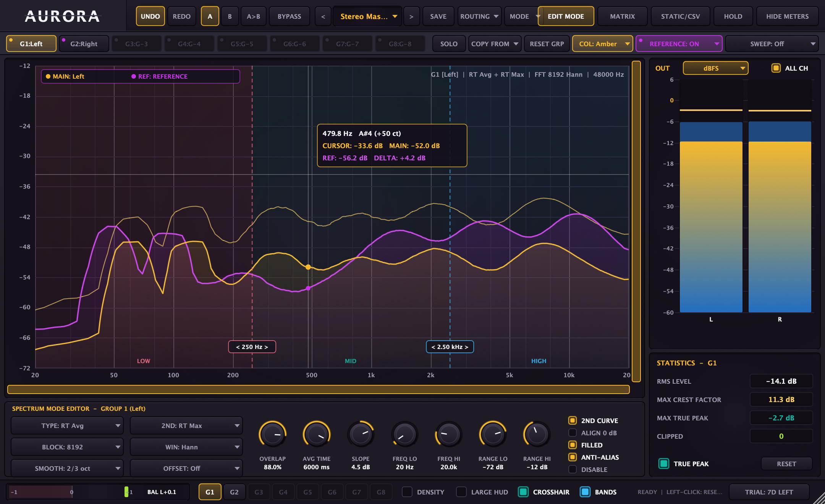This screenshot has height=504, width=825.
Task: Open the TYPE: RT Avg dropdown
Action: click(67, 425)
